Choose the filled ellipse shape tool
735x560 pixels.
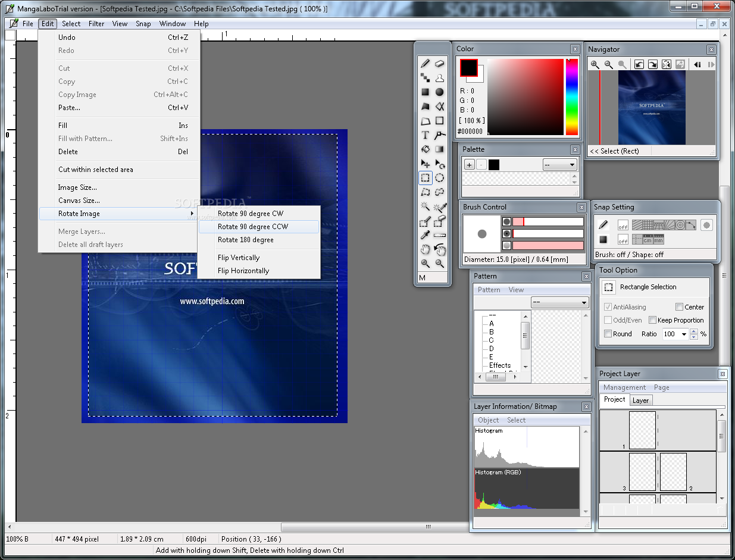click(439, 92)
